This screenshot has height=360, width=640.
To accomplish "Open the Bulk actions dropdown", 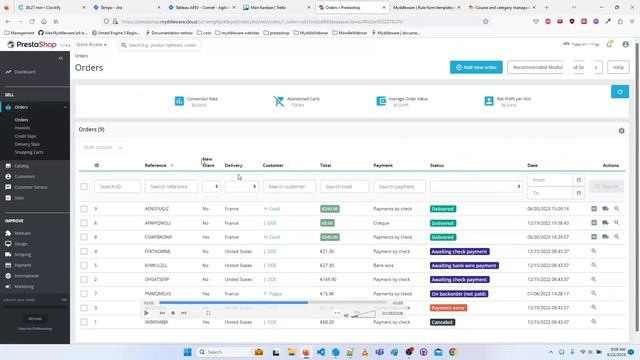I will (x=103, y=147).
